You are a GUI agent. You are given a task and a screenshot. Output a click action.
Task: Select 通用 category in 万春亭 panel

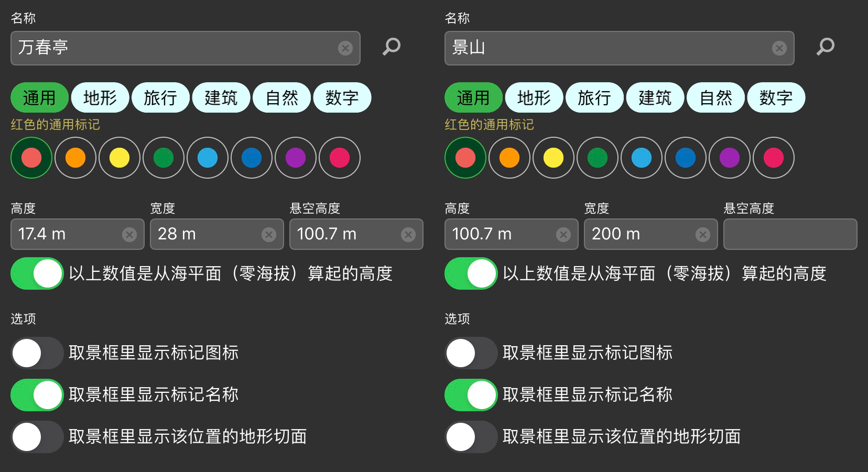39,97
